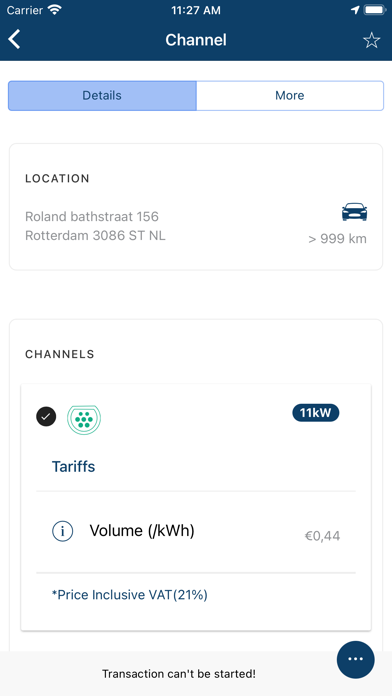The width and height of the screenshot is (392, 696).
Task: Tap the Price Inclusive VAT(21%) note
Action: pyautogui.click(x=130, y=595)
